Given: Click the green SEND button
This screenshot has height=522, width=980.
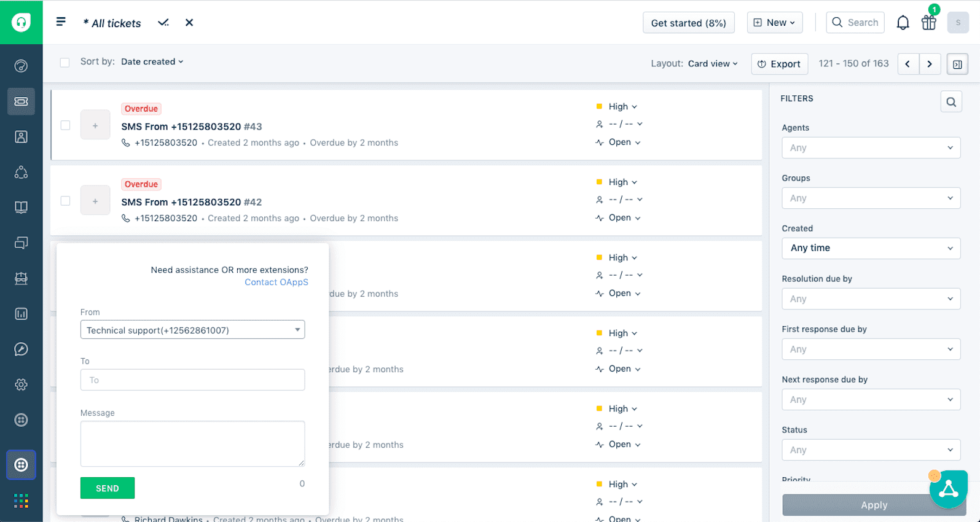Looking at the screenshot, I should pyautogui.click(x=108, y=488).
